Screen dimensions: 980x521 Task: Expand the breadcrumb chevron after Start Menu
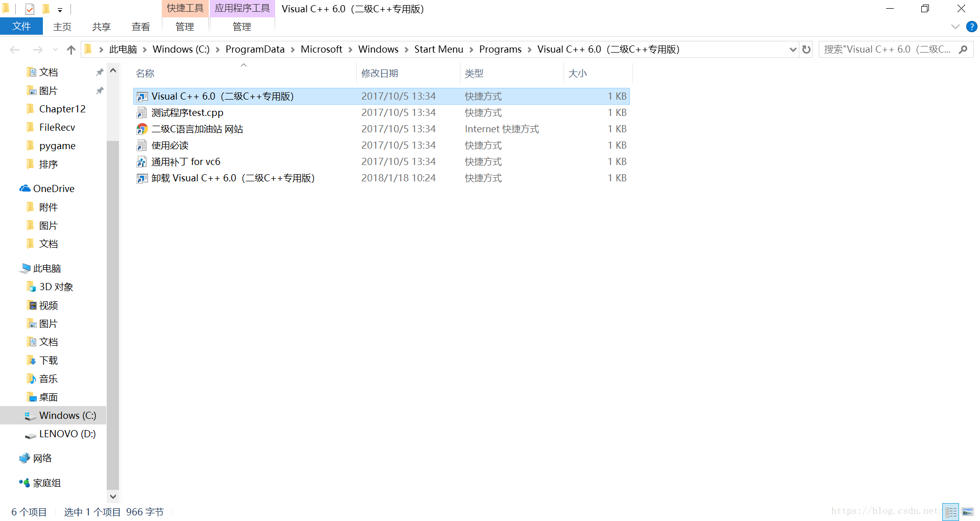click(471, 50)
